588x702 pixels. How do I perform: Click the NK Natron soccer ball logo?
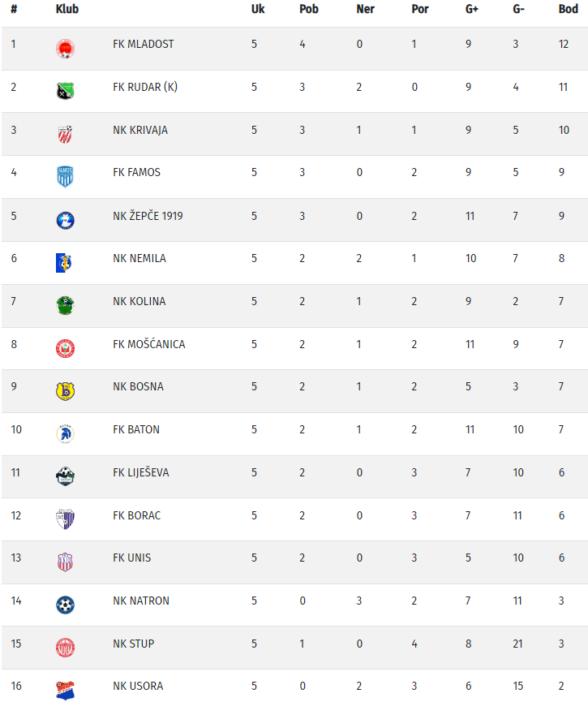tap(65, 605)
